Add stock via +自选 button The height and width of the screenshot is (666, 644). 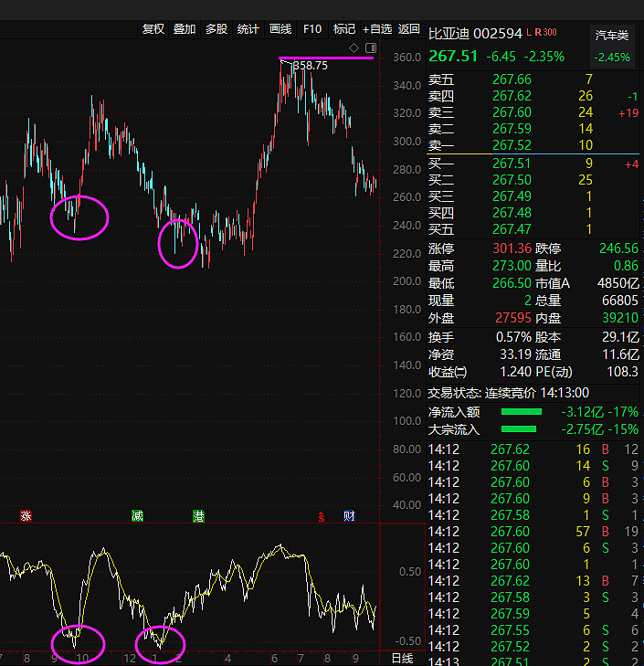point(376,29)
